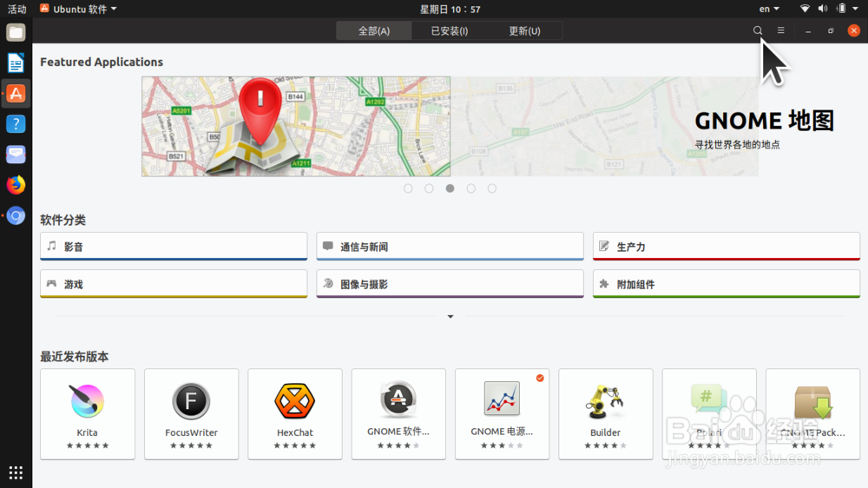
Task: Open the Ubuntu 软件 app menu
Action: point(78,9)
